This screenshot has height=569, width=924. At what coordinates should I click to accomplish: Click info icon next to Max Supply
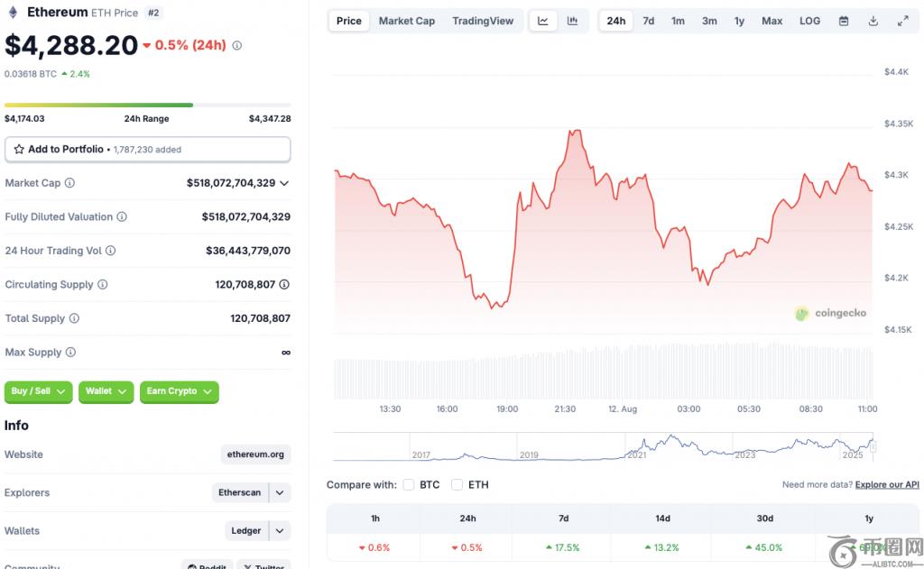(x=70, y=353)
